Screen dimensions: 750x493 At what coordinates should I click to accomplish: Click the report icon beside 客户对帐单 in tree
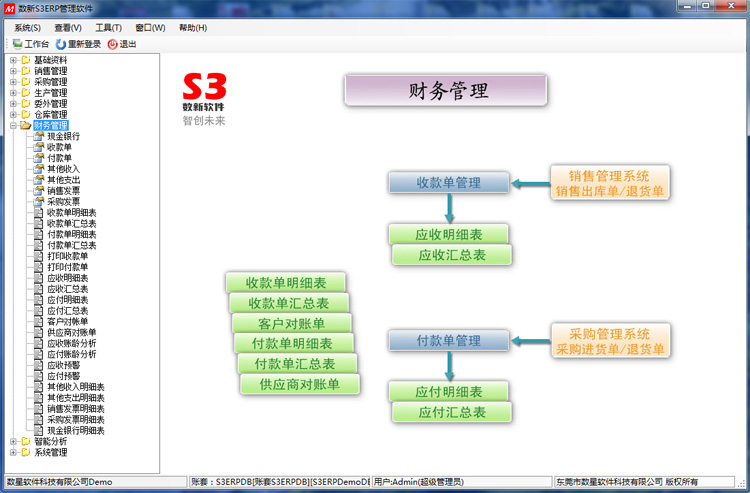39,321
